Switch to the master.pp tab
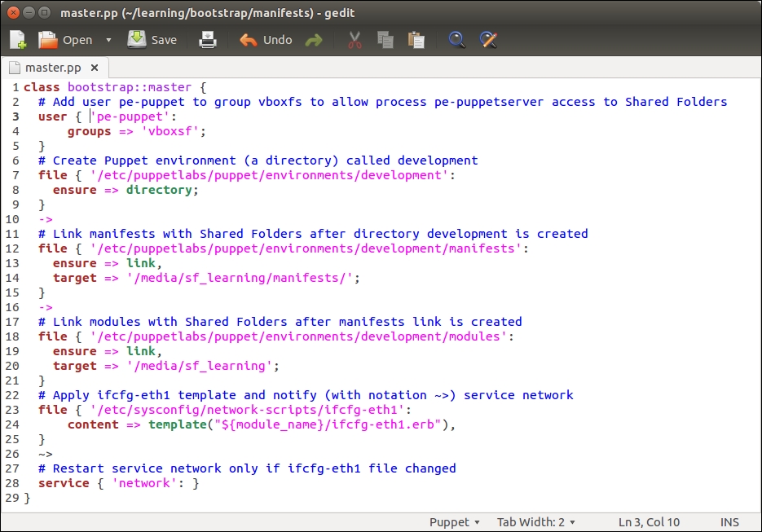Image resolution: width=762 pixels, height=532 pixels. pyautogui.click(x=53, y=68)
